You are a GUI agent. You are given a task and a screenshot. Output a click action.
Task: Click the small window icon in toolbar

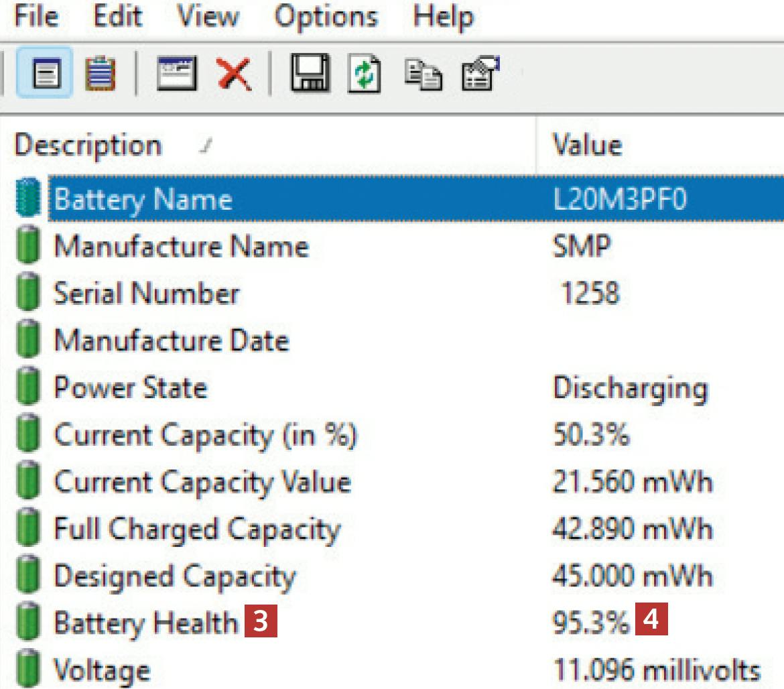(176, 74)
